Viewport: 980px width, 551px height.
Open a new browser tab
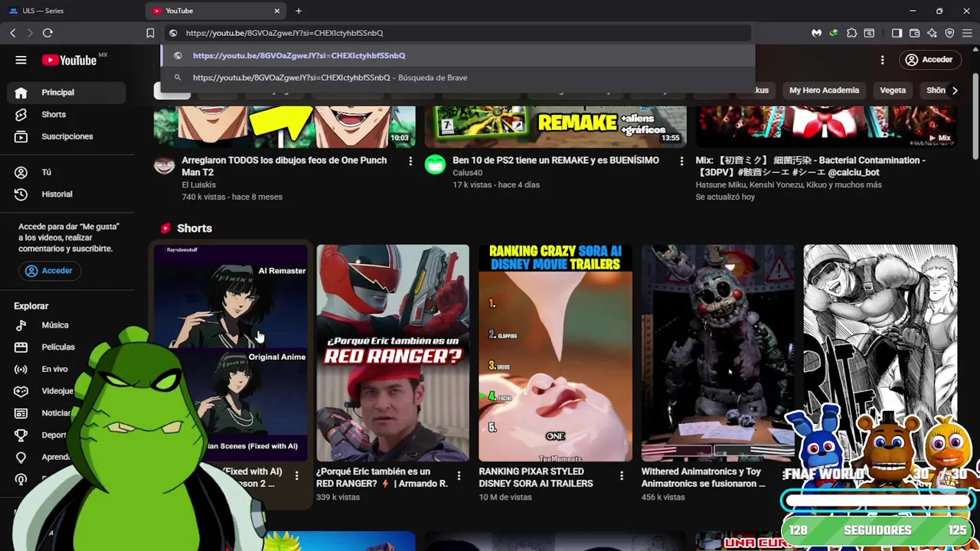299,11
